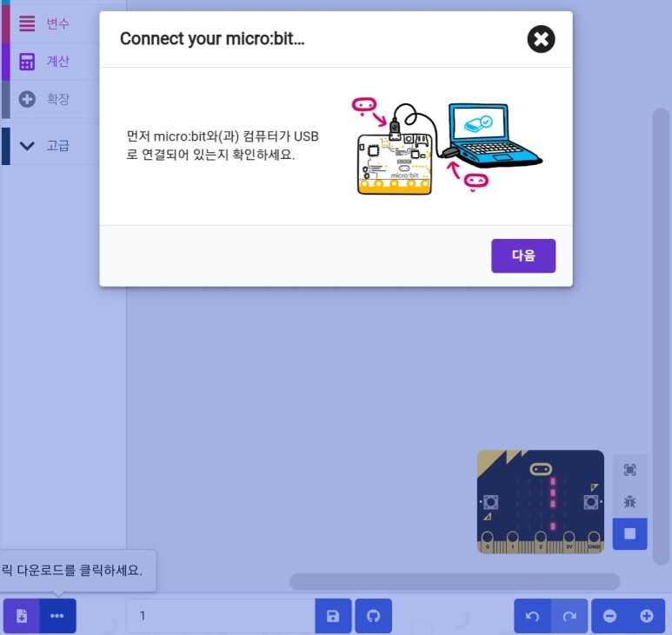Image resolution: width=672 pixels, height=635 pixels.
Task: Click the list icon beside 변수
Action: point(27,23)
